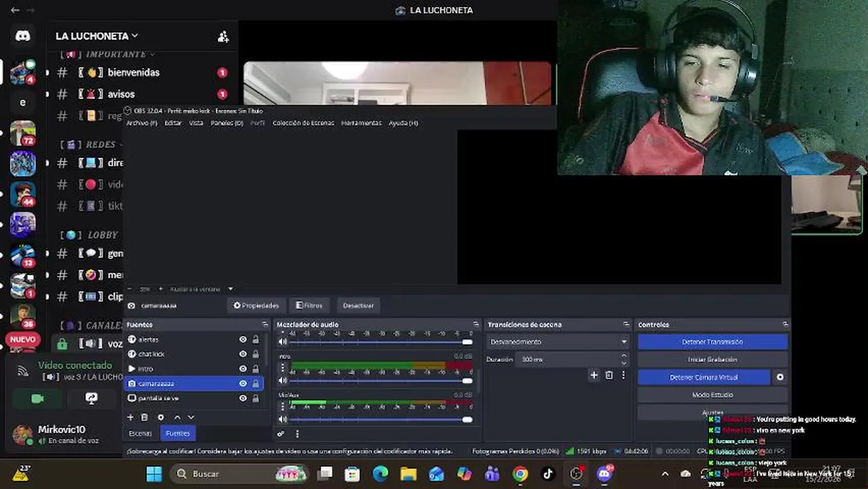Open Mezclador de audio dock menu icon
868x489 pixels.
(x=476, y=325)
